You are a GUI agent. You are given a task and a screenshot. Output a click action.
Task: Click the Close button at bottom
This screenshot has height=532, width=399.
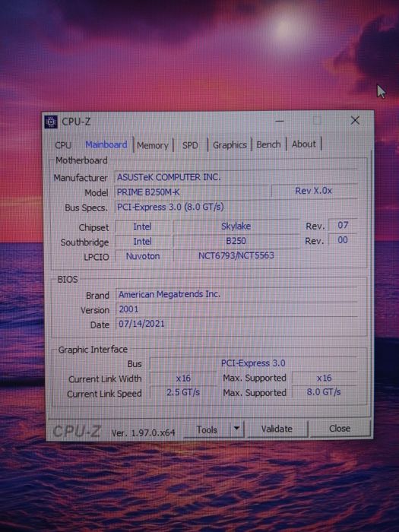[x=340, y=429]
